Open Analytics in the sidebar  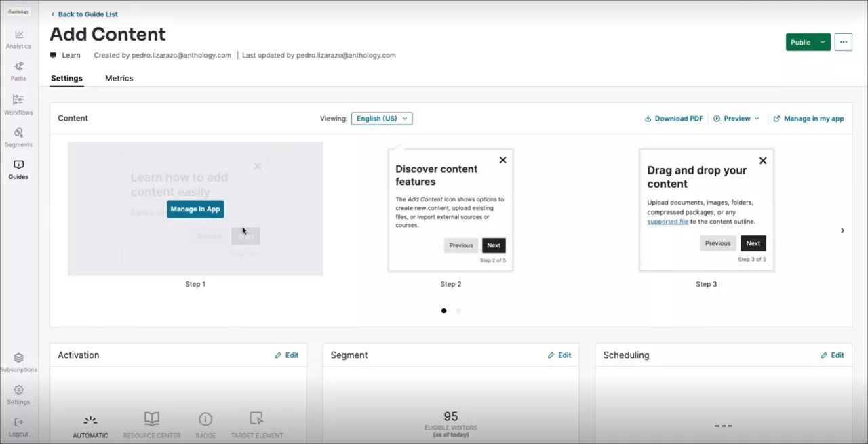pyautogui.click(x=18, y=39)
